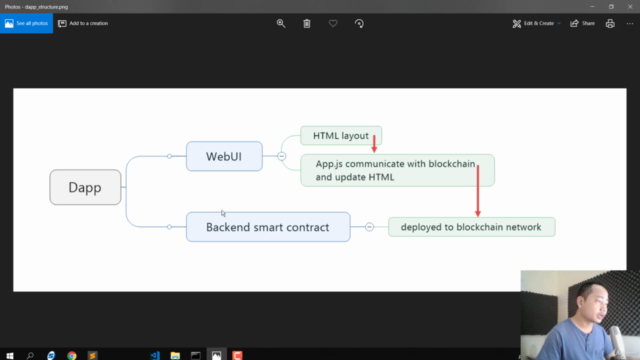Open Sublime Text from the taskbar
Image resolution: width=640 pixels, height=360 pixels.
pyautogui.click(x=93, y=356)
